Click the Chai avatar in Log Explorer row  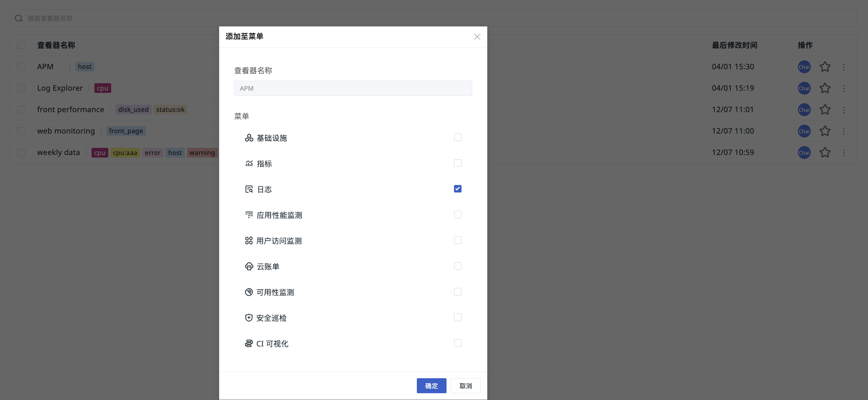click(804, 88)
